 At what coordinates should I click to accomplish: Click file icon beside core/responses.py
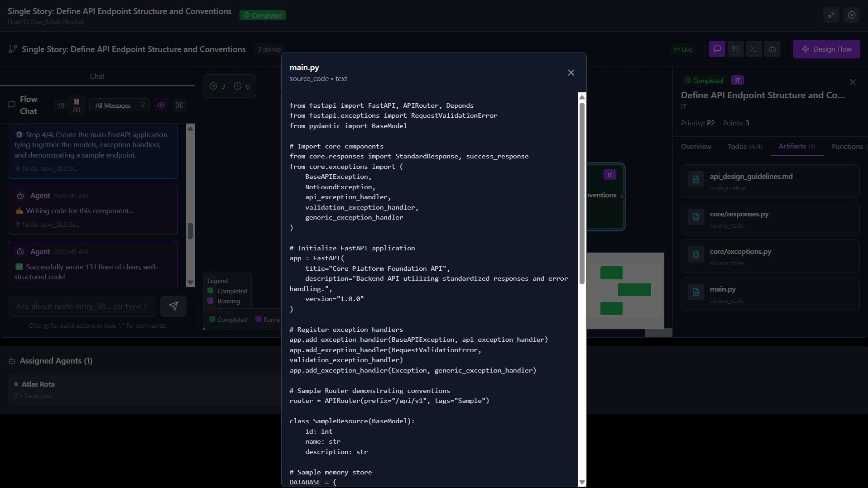click(696, 217)
